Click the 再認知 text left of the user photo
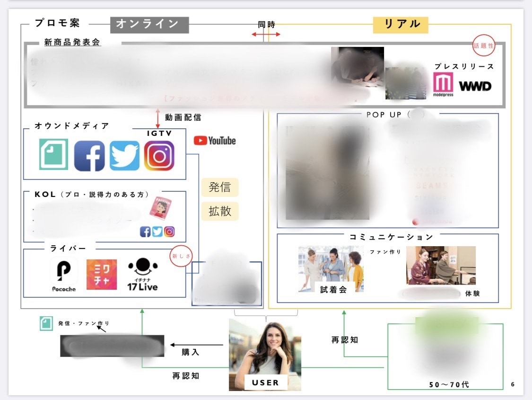Viewport: 532px width, 400px height. pyautogui.click(x=185, y=376)
